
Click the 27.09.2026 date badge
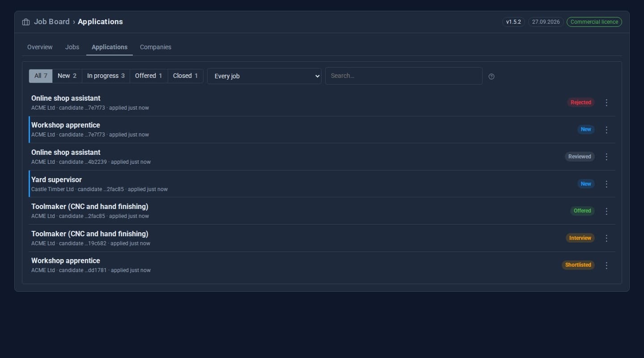coord(546,22)
